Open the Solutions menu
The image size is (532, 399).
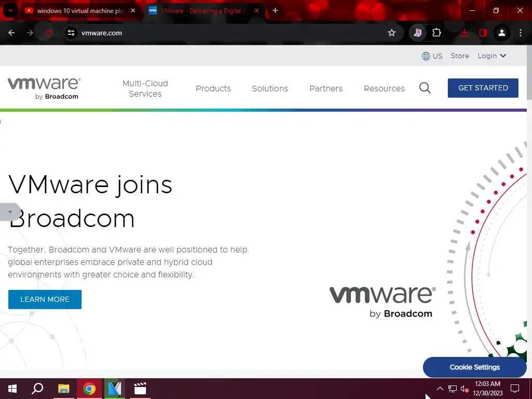pos(270,88)
